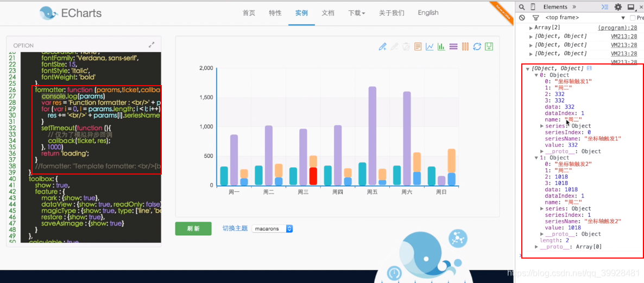644x283 pixels.
Task: Toggle the Preserve log checkbox
Action: [x=633, y=18]
